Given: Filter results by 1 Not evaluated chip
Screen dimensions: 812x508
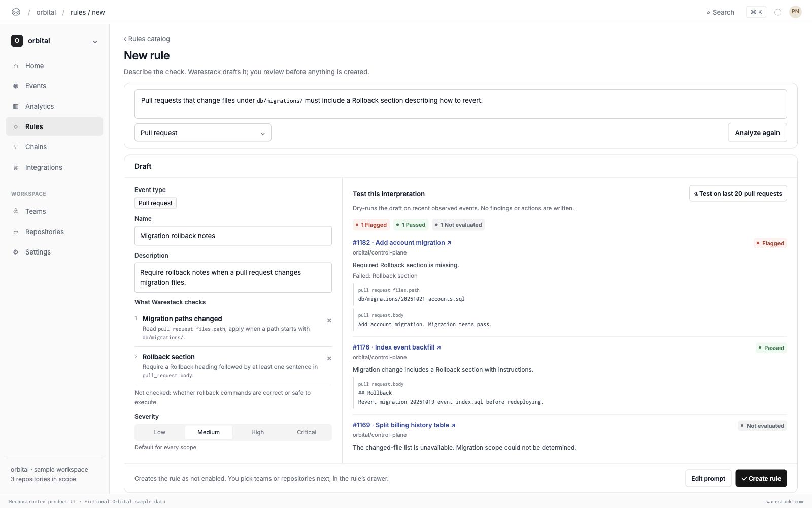Looking at the screenshot, I should pyautogui.click(x=458, y=225).
